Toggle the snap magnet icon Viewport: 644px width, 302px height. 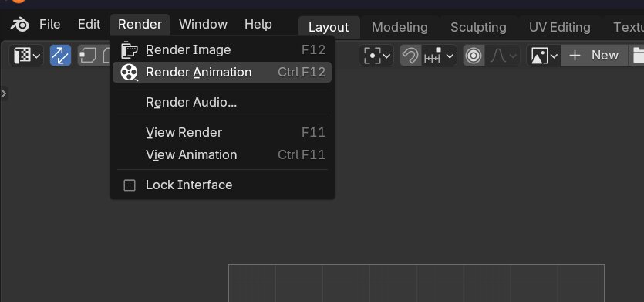tap(411, 55)
